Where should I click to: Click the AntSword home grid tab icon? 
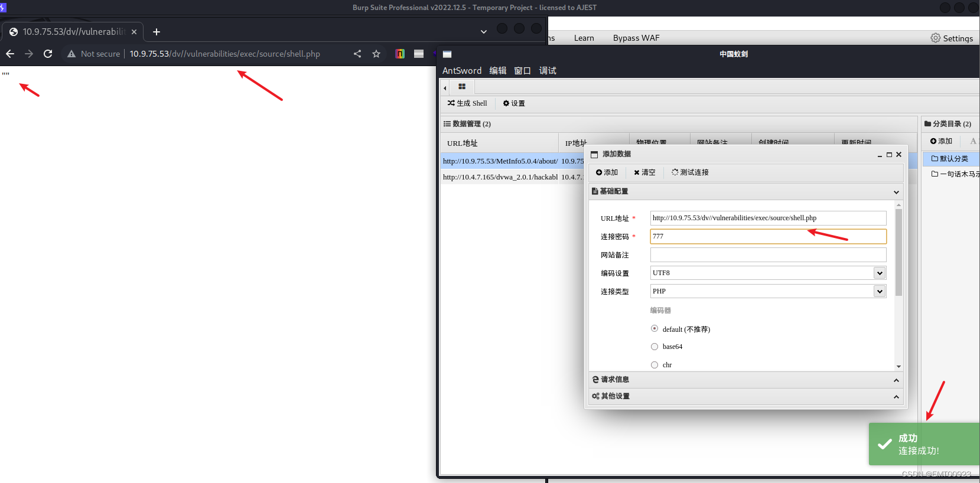pyautogui.click(x=462, y=87)
